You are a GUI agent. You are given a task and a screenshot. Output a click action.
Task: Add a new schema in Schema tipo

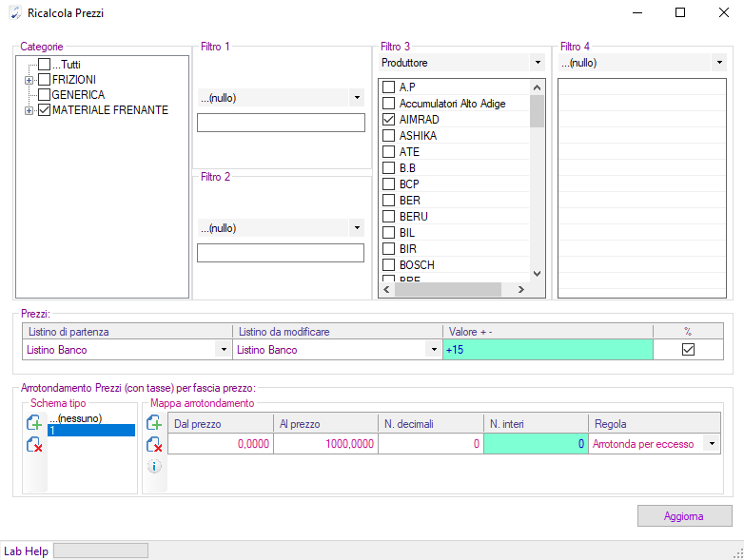pos(34,423)
